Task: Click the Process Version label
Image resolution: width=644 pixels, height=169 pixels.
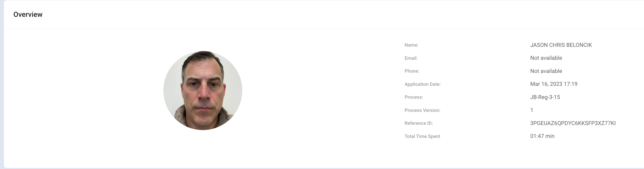Action: click(x=422, y=110)
